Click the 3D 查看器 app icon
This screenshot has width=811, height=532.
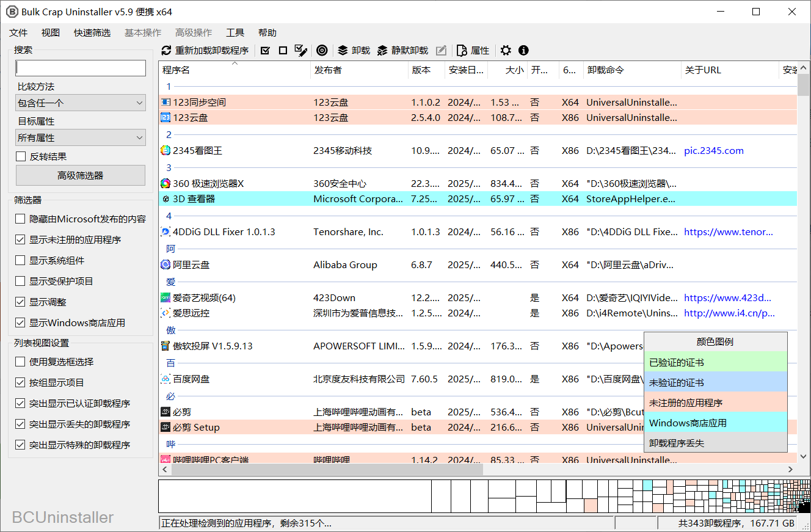point(165,199)
